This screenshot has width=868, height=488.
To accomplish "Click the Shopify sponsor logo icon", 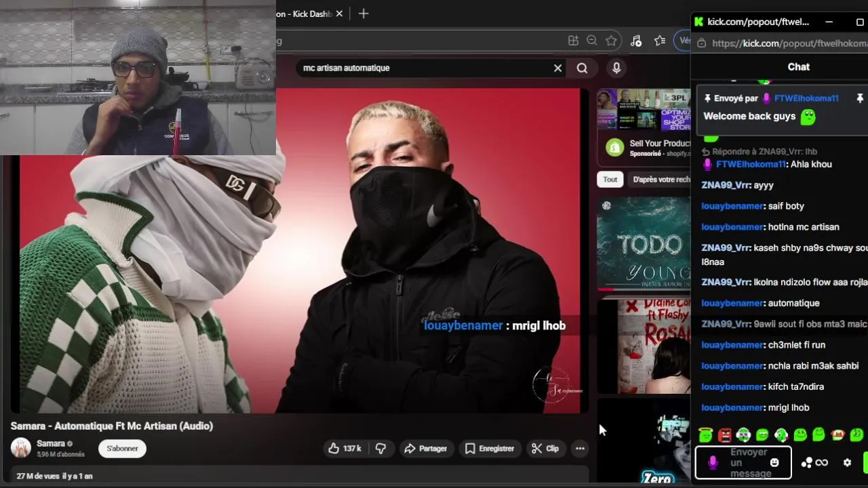I will pos(614,147).
